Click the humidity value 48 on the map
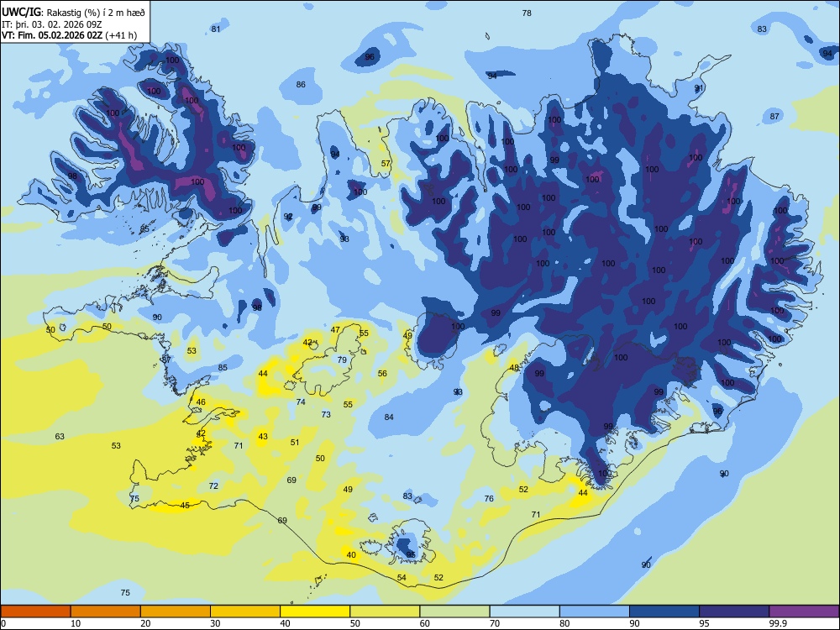This screenshot has width=840, height=630. pos(514,368)
